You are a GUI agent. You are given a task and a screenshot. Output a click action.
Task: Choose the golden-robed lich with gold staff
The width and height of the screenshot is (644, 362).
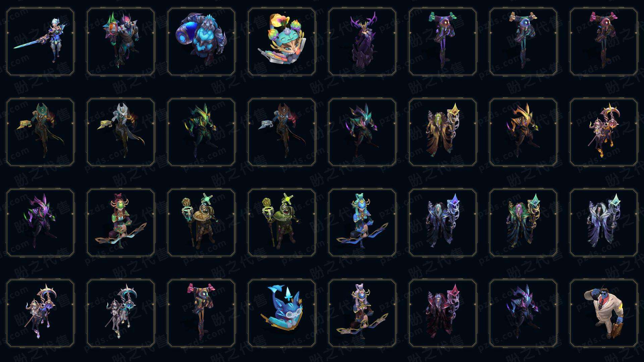point(443,132)
